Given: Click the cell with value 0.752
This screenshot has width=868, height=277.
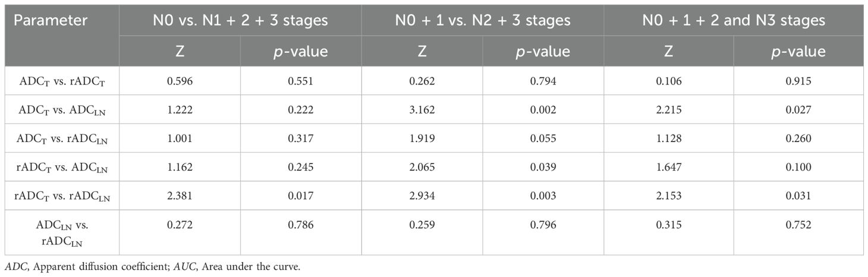Looking at the screenshot, I should [798, 225].
